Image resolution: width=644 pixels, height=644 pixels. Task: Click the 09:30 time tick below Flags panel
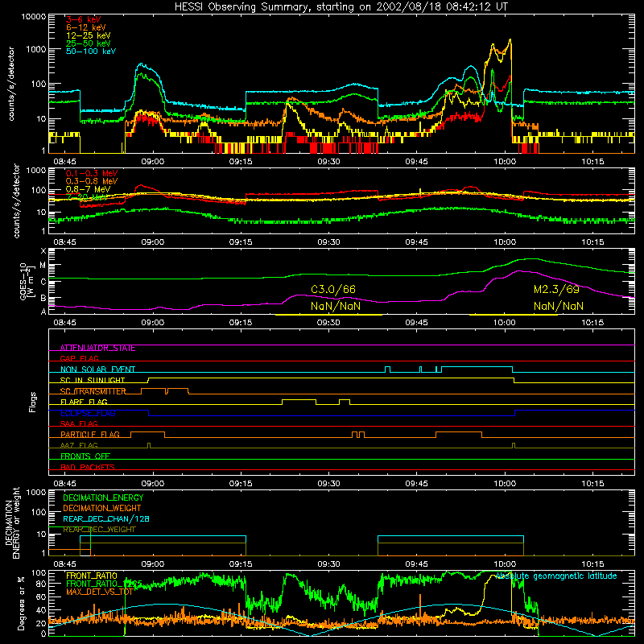[x=328, y=484]
